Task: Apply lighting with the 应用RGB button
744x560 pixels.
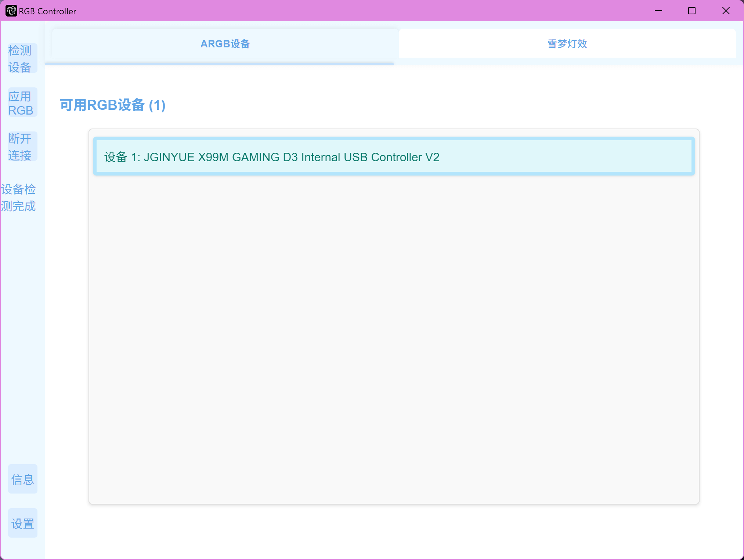Action: [x=22, y=102]
